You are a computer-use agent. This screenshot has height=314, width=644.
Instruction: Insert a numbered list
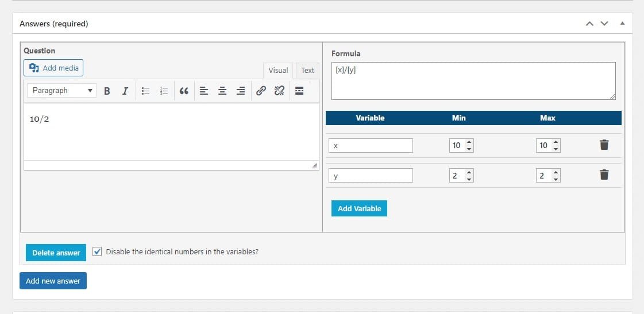click(164, 91)
